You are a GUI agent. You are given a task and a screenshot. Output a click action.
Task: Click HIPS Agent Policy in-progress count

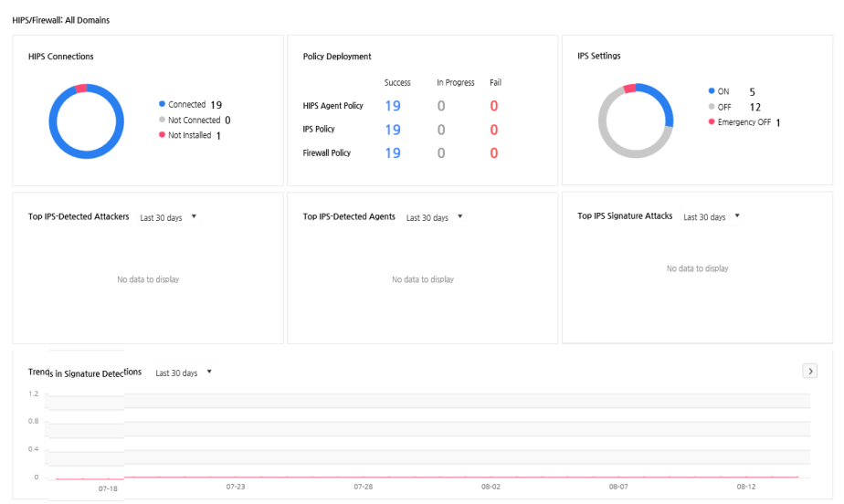[x=441, y=106]
